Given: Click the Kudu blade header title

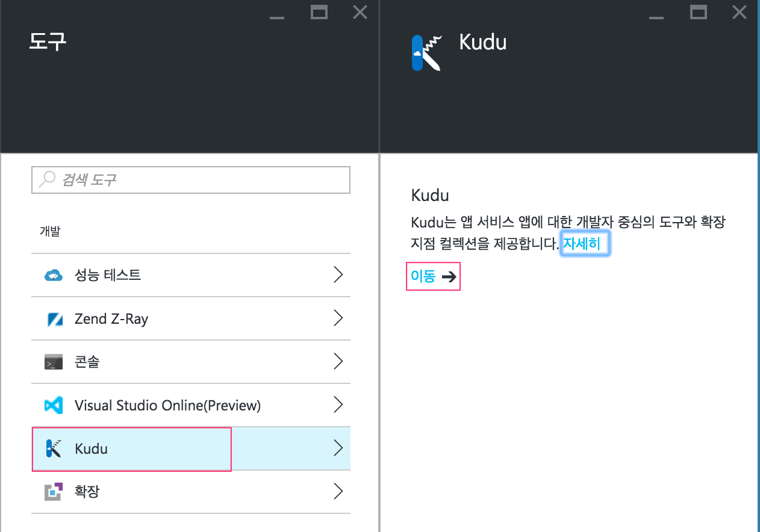Looking at the screenshot, I should pyautogui.click(x=483, y=42).
